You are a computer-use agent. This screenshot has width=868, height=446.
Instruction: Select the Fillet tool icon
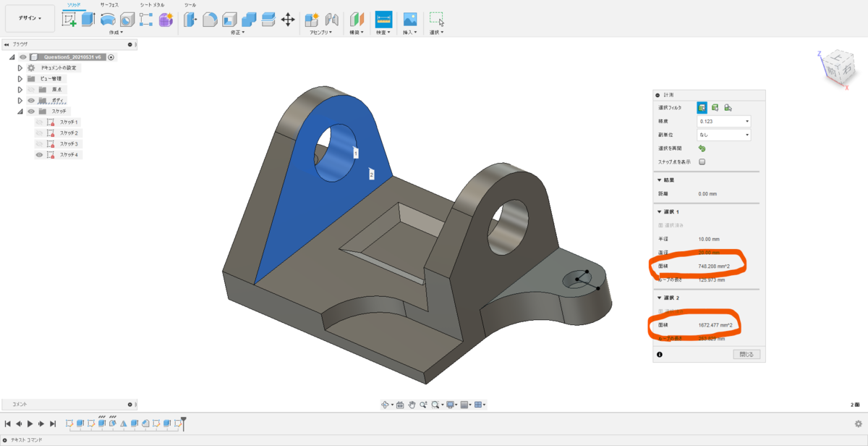(210, 20)
